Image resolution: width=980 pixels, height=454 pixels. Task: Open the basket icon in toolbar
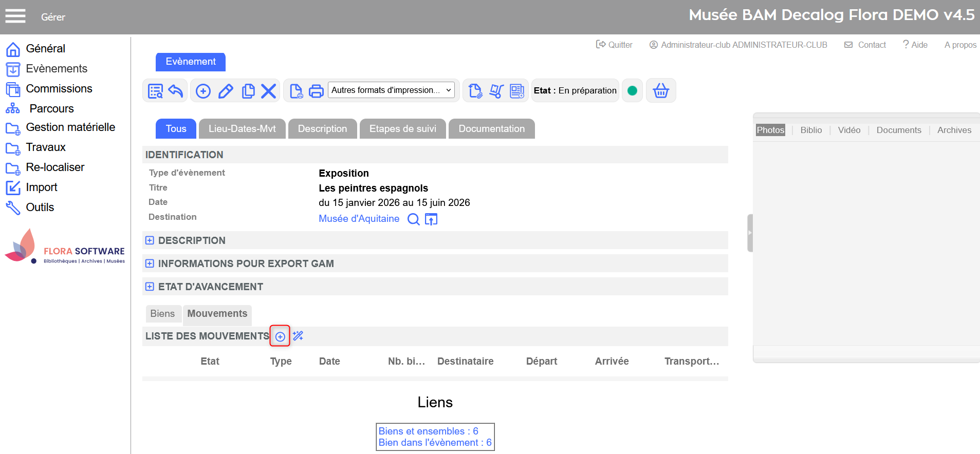click(x=660, y=91)
